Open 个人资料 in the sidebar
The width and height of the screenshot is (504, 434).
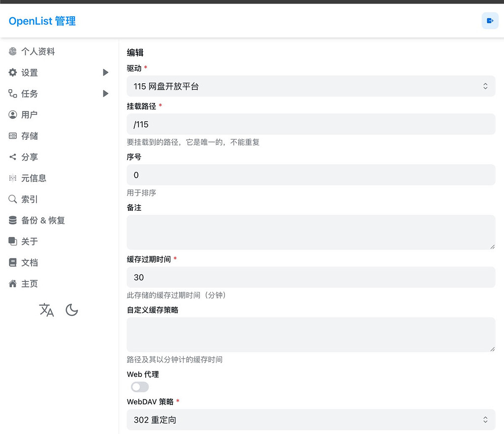point(38,51)
